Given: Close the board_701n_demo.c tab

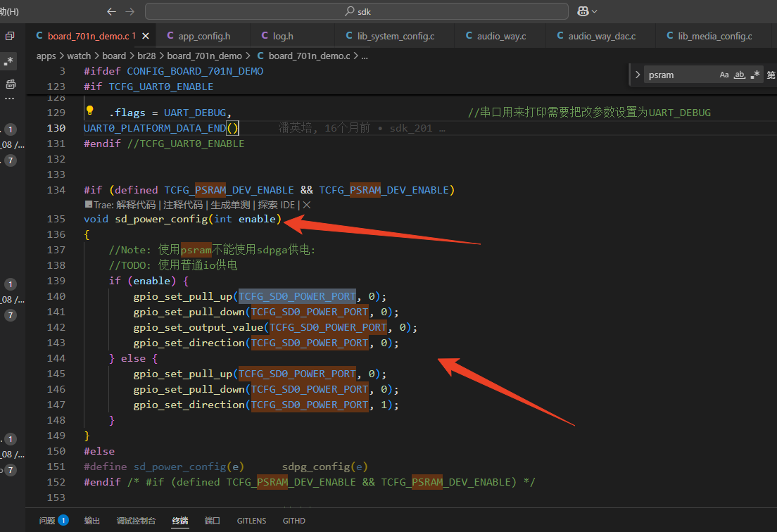Looking at the screenshot, I should (x=146, y=36).
